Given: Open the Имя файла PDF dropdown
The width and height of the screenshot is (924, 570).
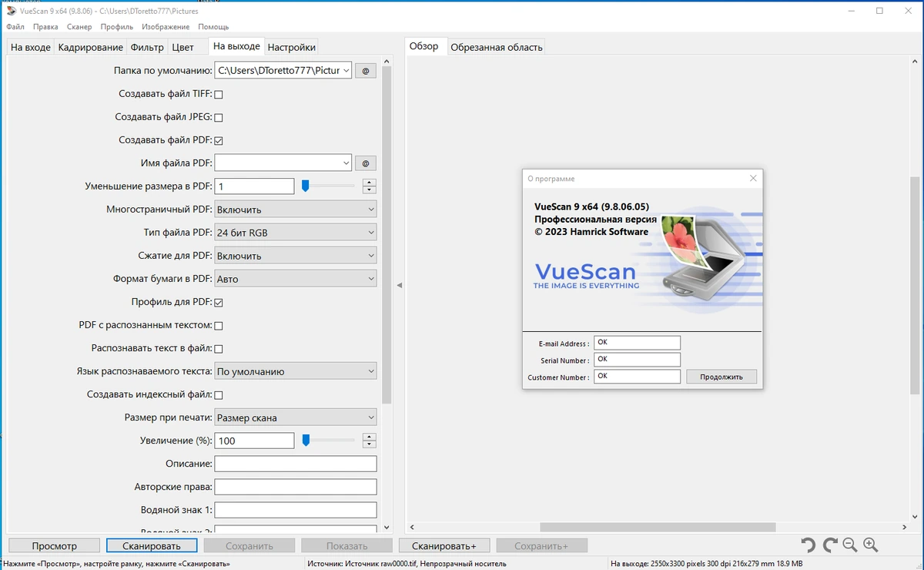Looking at the screenshot, I should point(346,163).
